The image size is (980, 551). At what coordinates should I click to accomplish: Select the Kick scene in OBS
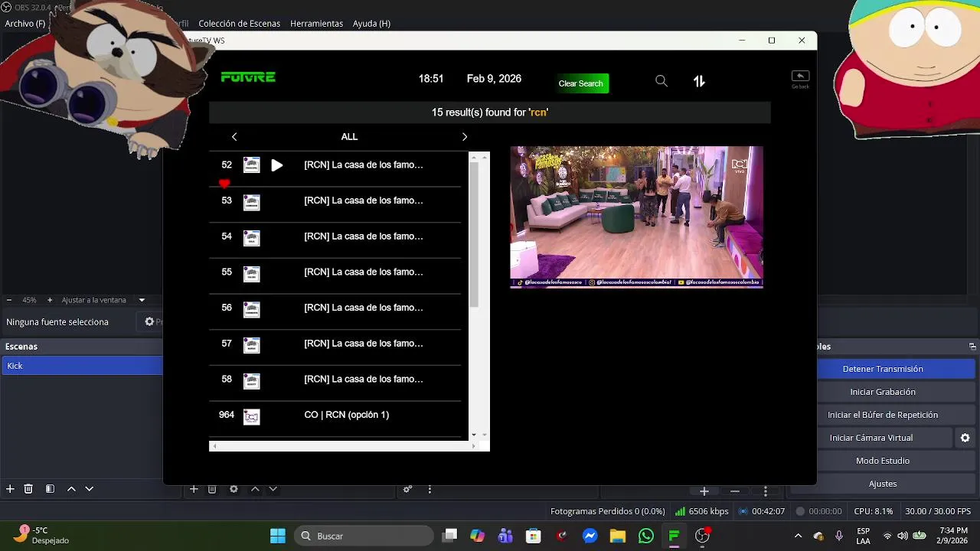(x=82, y=366)
